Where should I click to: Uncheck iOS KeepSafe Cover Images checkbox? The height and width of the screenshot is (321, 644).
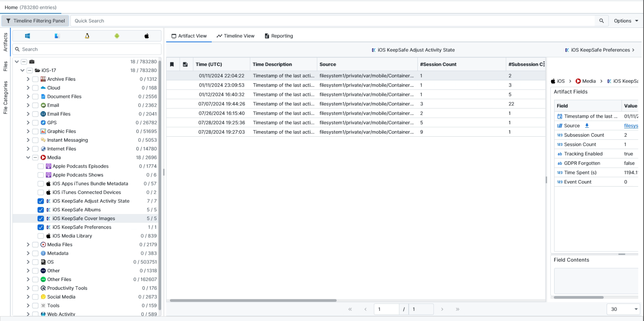pyautogui.click(x=41, y=219)
